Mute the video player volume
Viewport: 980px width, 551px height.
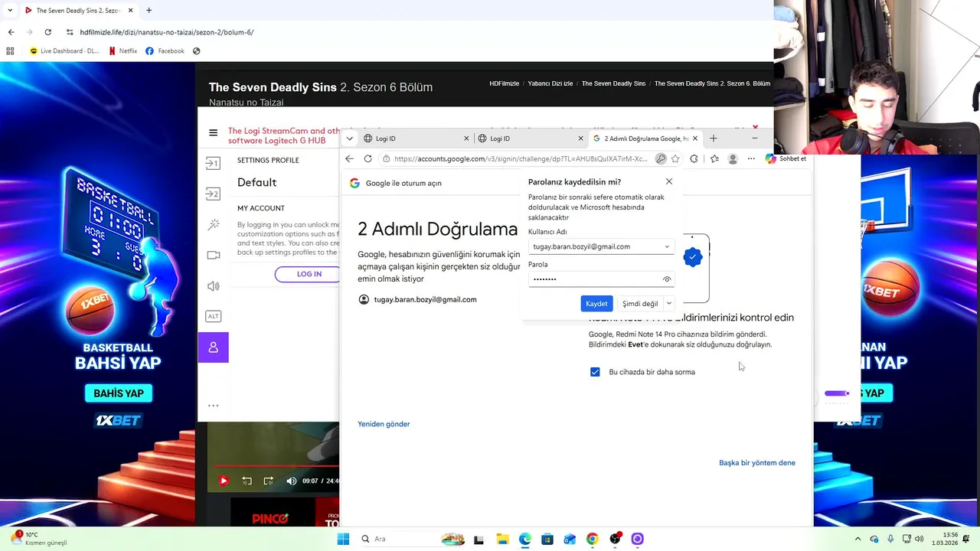(291, 481)
